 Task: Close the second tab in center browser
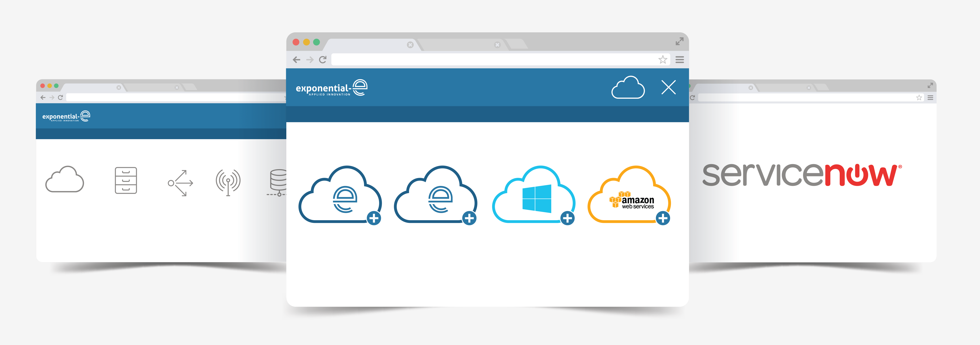497,45
